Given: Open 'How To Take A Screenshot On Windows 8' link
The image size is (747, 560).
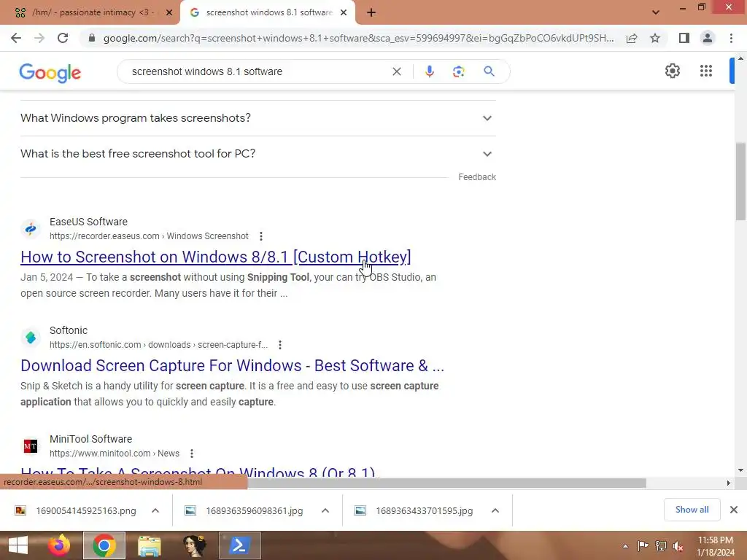Looking at the screenshot, I should [x=198, y=472].
